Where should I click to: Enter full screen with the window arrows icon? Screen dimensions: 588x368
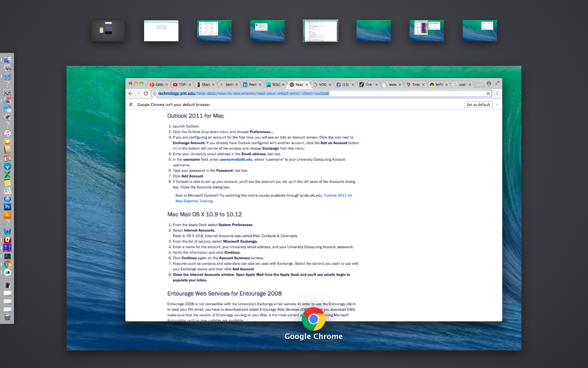coord(497,83)
